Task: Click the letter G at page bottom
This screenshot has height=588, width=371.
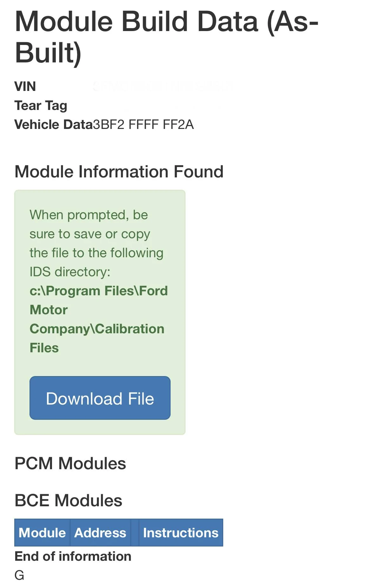Action: coord(19,575)
